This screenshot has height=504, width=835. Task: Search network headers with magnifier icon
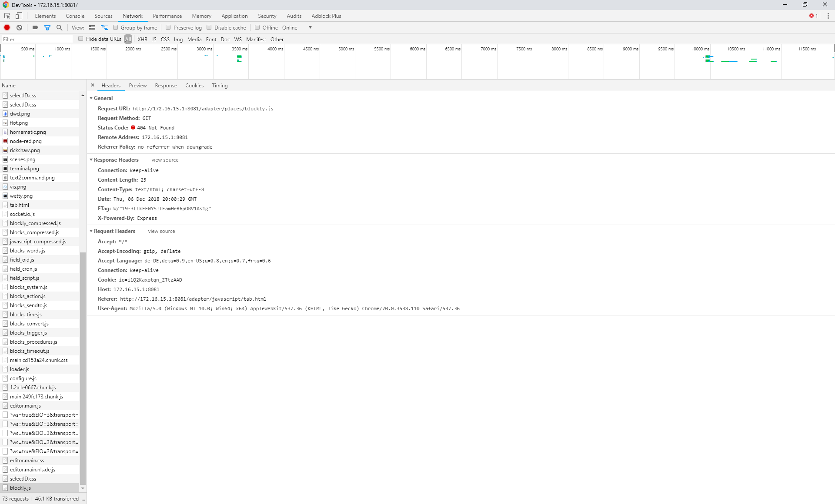pos(59,27)
